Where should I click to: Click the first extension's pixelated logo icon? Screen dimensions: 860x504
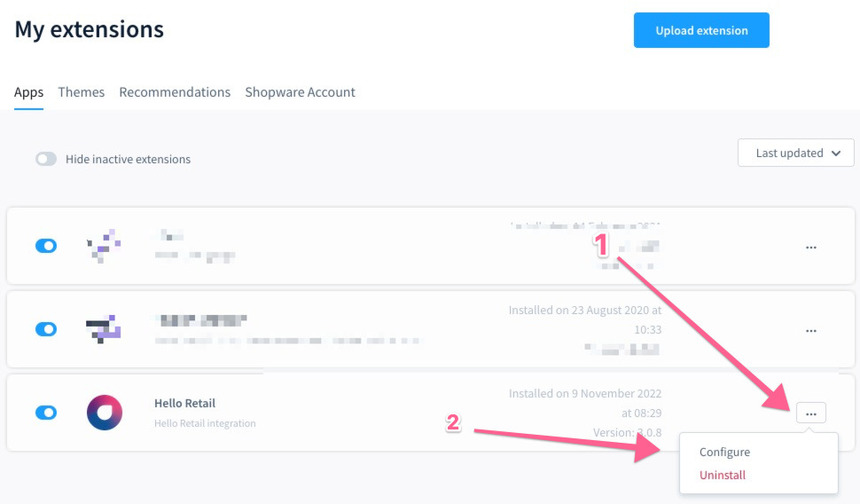[x=104, y=245]
